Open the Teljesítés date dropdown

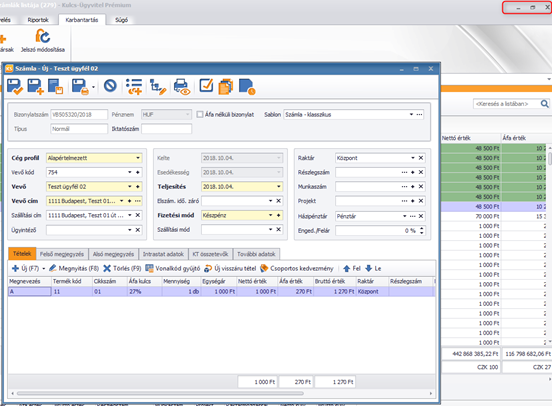click(x=279, y=187)
